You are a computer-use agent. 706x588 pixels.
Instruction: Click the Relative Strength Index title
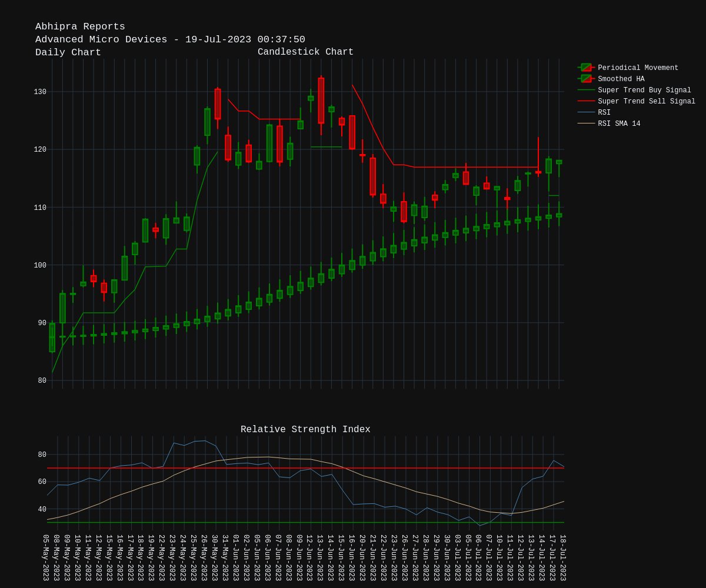305,429
